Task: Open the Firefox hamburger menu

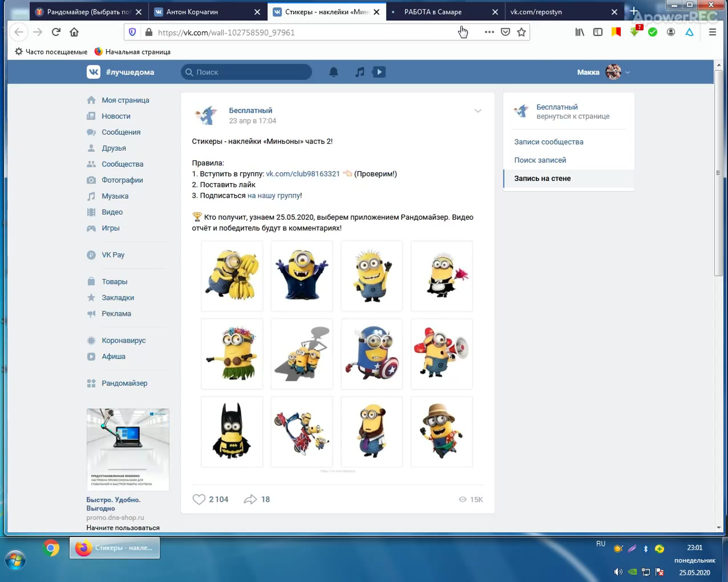Action: coord(713,32)
